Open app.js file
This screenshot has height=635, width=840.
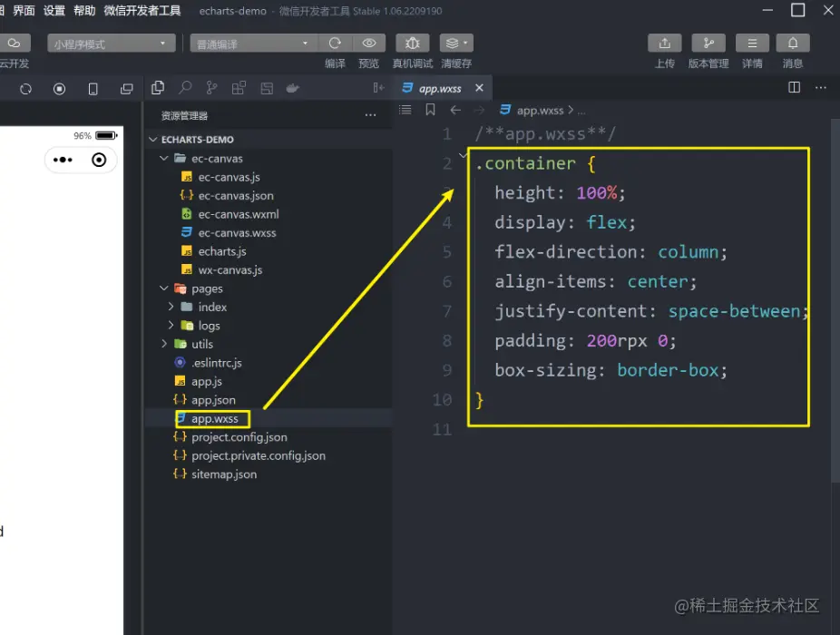[x=206, y=381]
